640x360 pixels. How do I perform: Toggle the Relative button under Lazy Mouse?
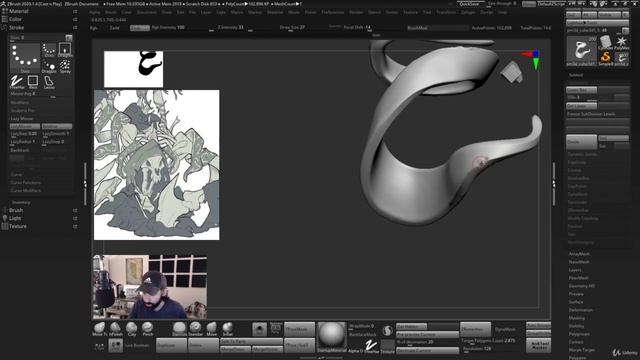57,126
